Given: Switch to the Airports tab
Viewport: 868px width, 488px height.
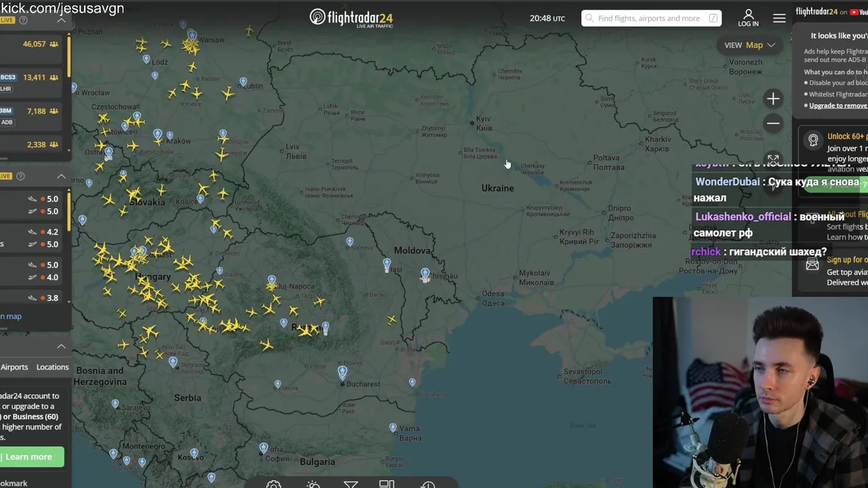Looking at the screenshot, I should click(14, 367).
